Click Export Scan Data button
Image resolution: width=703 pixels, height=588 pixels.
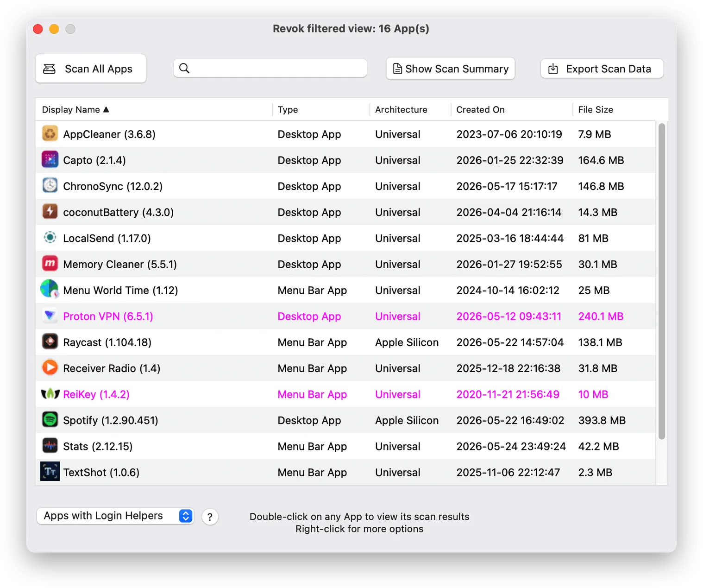602,69
